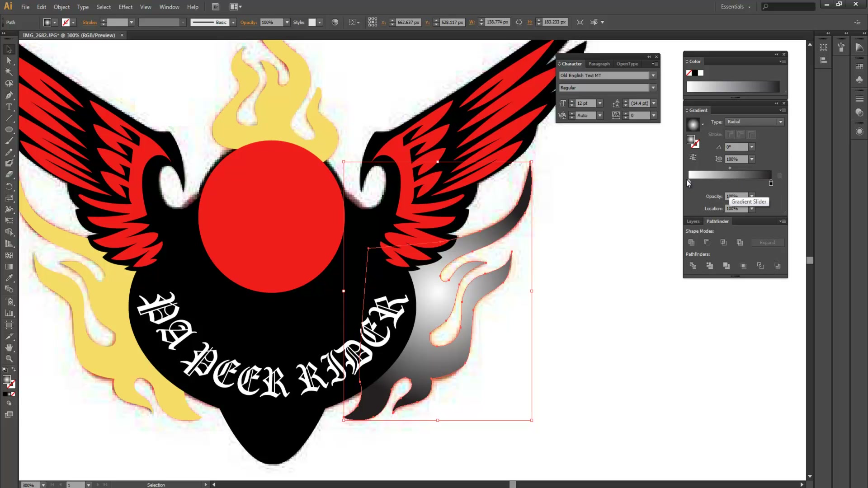This screenshot has width=868, height=488.
Task: Open the control bar Opacity dropdown
Action: pos(287,22)
